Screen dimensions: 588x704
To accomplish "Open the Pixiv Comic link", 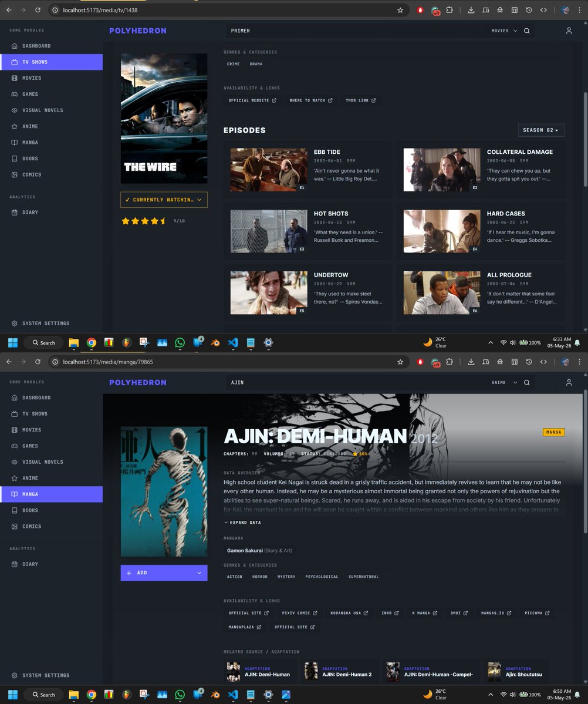I will (299, 614).
